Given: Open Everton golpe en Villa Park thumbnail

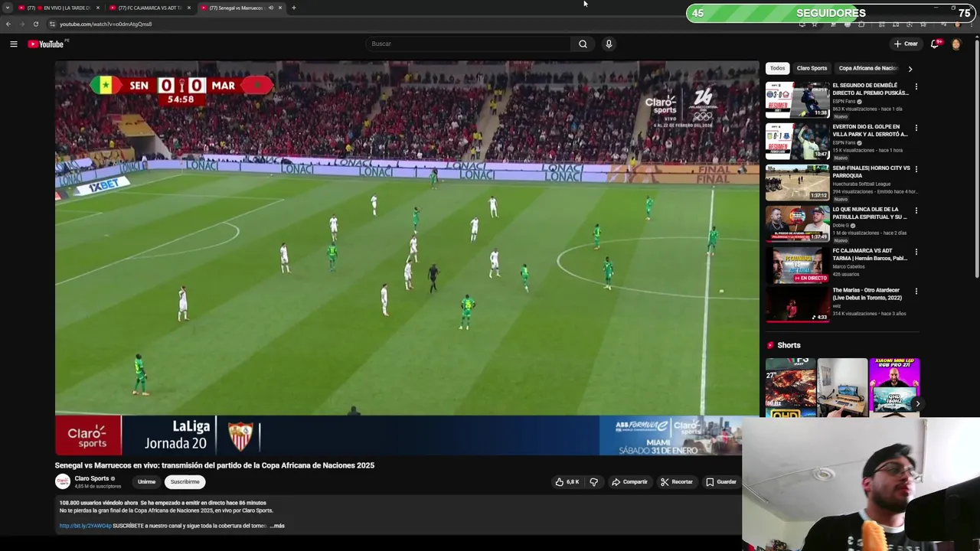Looking at the screenshot, I should pos(797,141).
